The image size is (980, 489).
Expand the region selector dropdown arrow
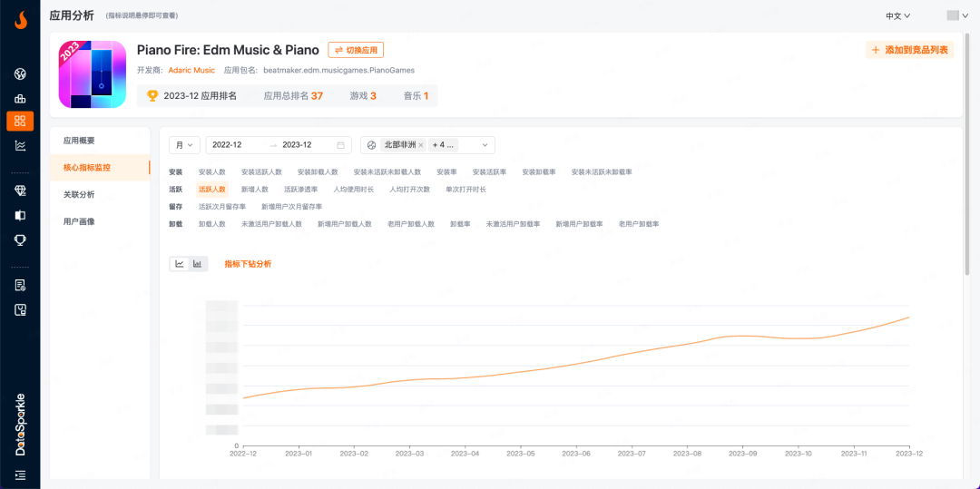coord(485,145)
